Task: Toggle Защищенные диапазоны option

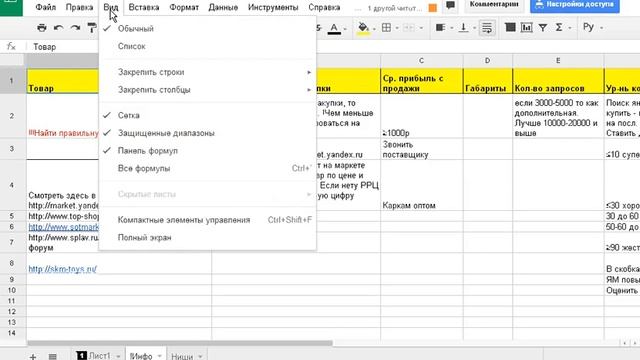Action: click(207, 133)
